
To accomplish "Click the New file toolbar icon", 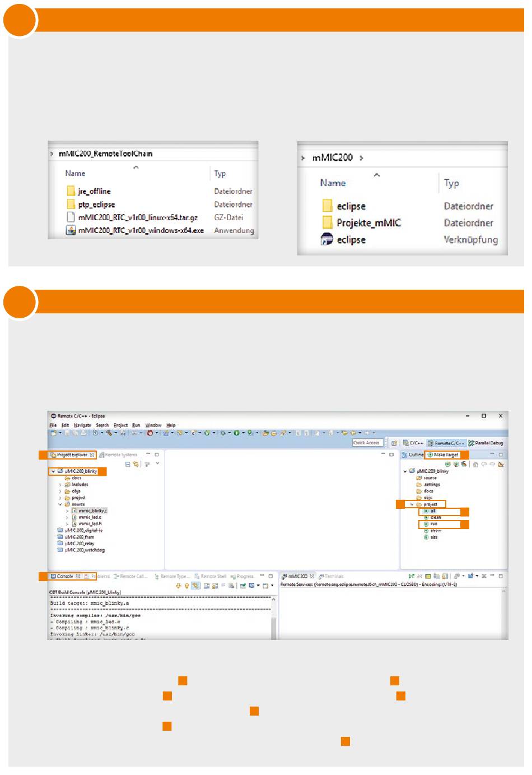I will [54, 433].
